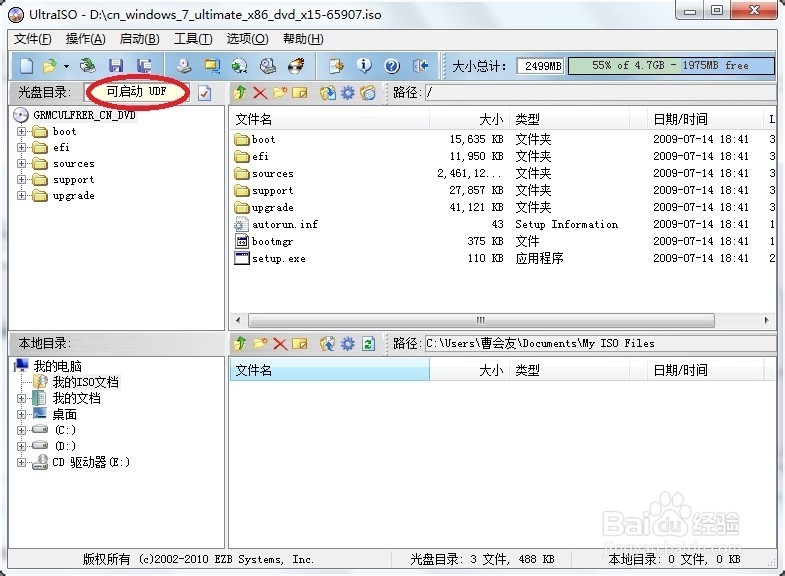The height and width of the screenshot is (576, 785).
Task: Open the 选项(O) menu
Action: 247,39
